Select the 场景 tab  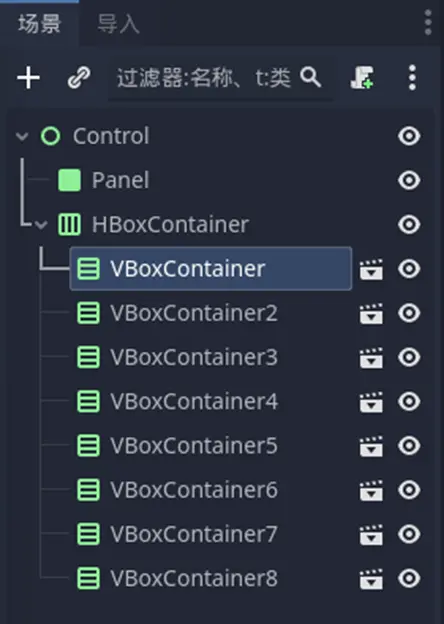coord(39,23)
